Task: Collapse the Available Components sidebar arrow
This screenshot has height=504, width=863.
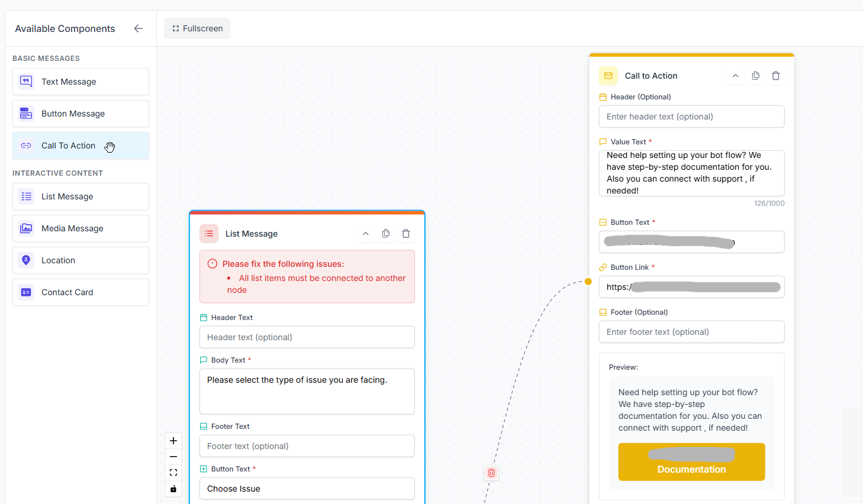Action: [x=139, y=28]
